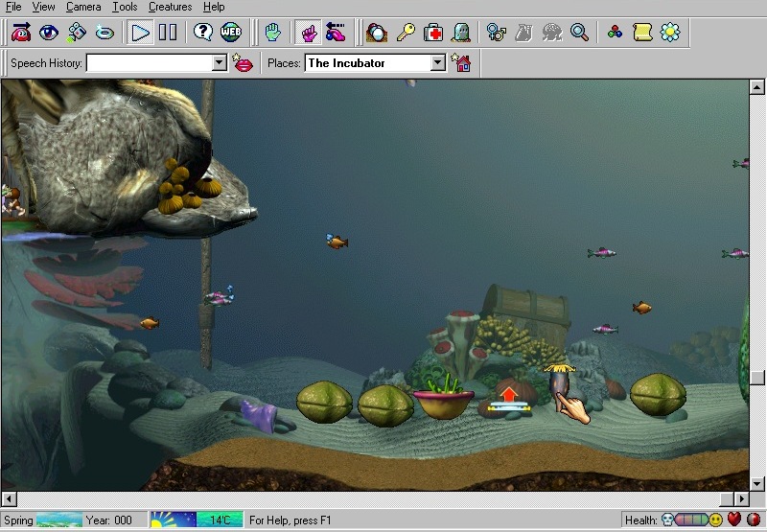Screen dimensions: 767x532
Task: Open the Places dropdown showing The Incubator
Action: [x=438, y=63]
